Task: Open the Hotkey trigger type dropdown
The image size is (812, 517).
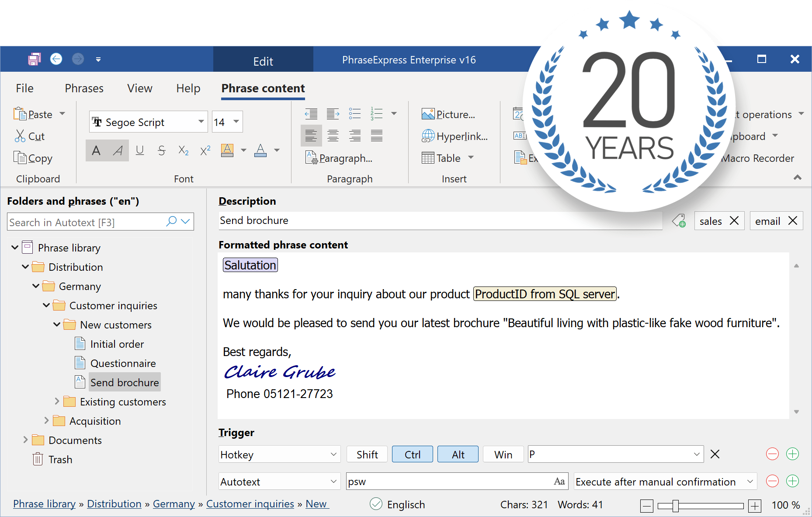Action: (333, 454)
